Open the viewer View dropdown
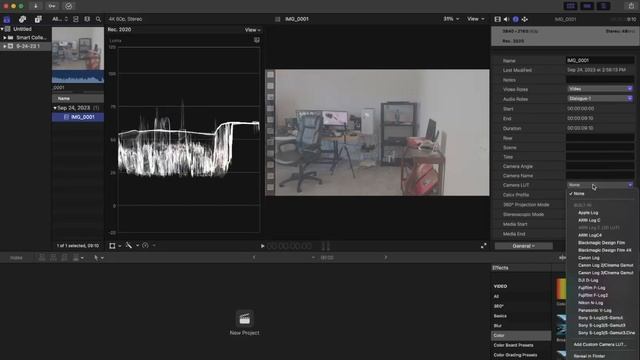 [476, 19]
